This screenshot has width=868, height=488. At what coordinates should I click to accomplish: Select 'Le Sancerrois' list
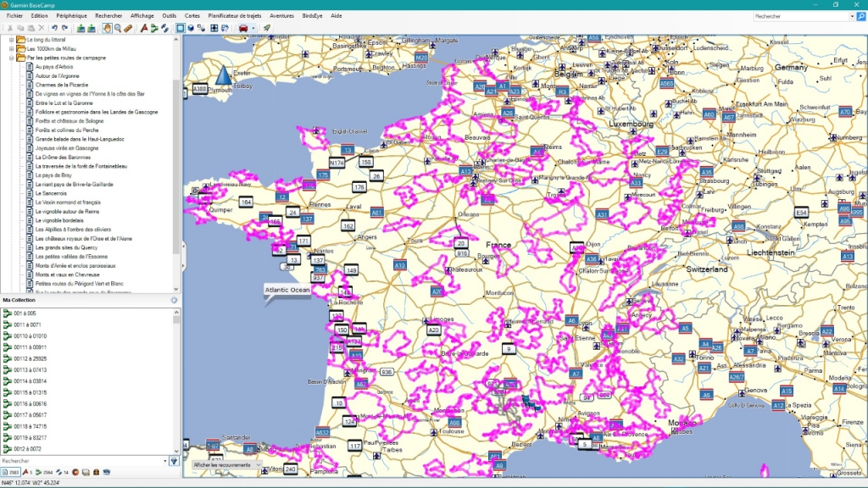51,194
